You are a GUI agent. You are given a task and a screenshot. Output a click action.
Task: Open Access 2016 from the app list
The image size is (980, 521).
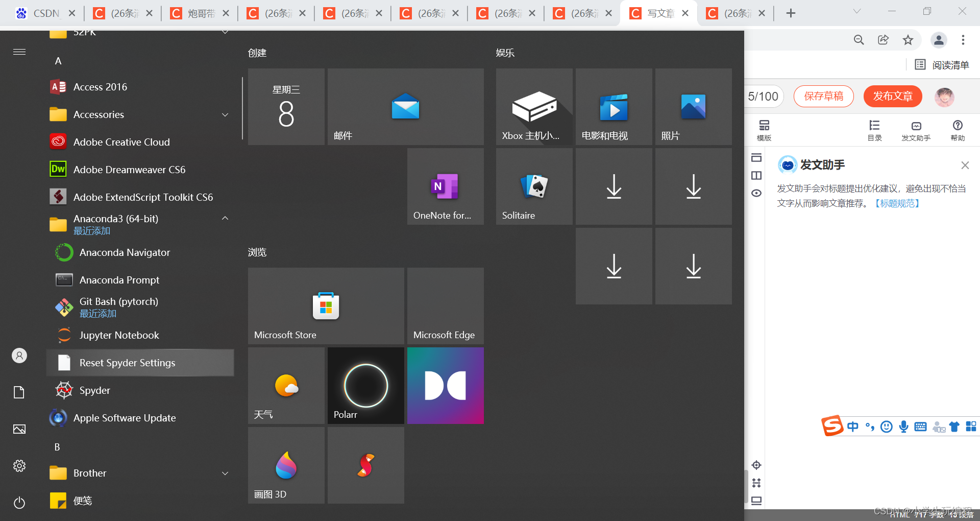(x=140, y=87)
